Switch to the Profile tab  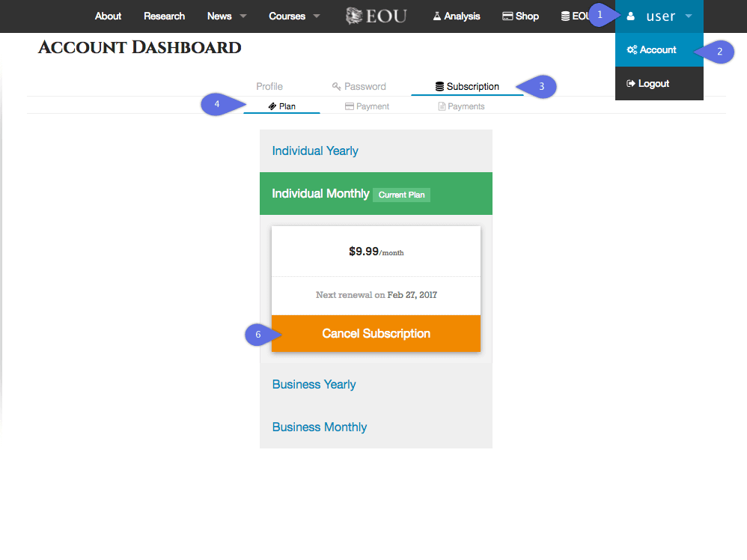tap(269, 87)
